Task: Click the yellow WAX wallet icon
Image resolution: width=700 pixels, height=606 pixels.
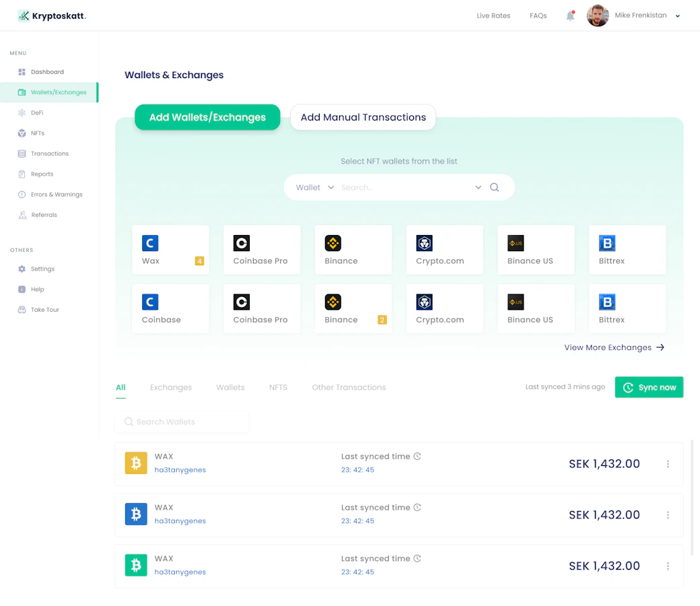Action: click(x=136, y=463)
